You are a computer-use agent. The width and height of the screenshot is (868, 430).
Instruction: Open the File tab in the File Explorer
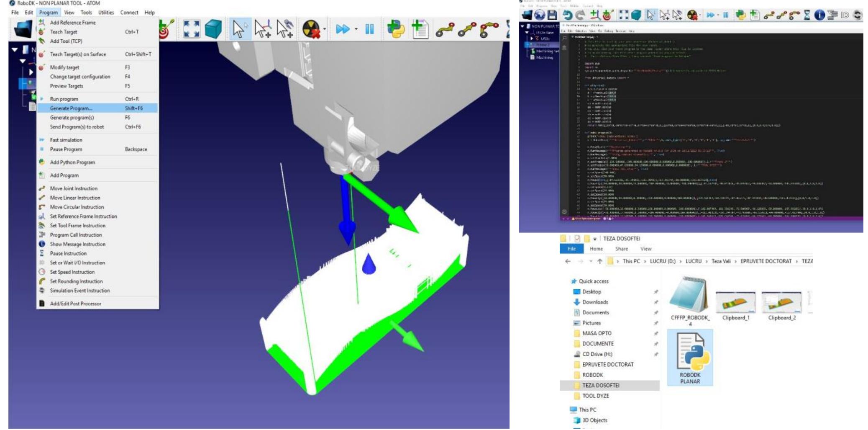tap(571, 249)
